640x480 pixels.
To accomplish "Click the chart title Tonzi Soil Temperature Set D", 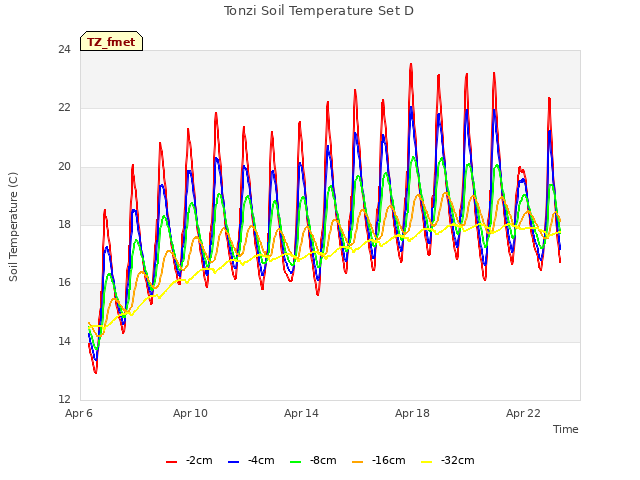I will pyautogui.click(x=319, y=11).
